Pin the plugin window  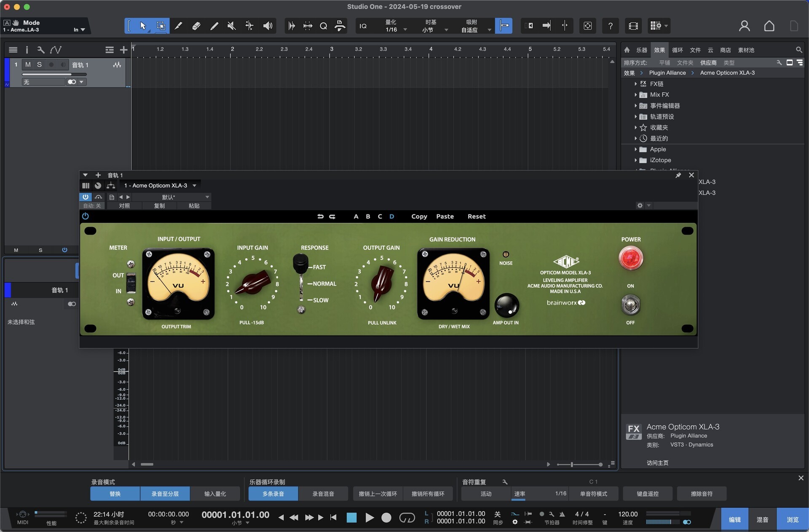point(678,175)
